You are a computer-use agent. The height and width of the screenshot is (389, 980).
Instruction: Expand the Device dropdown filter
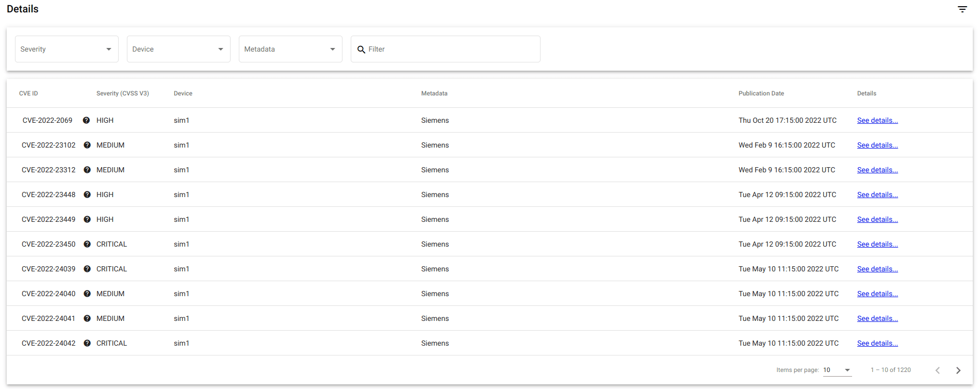pyautogui.click(x=178, y=49)
